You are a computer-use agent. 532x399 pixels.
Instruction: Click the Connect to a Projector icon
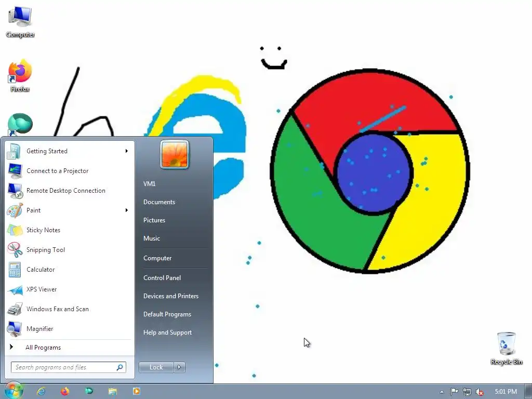14,171
